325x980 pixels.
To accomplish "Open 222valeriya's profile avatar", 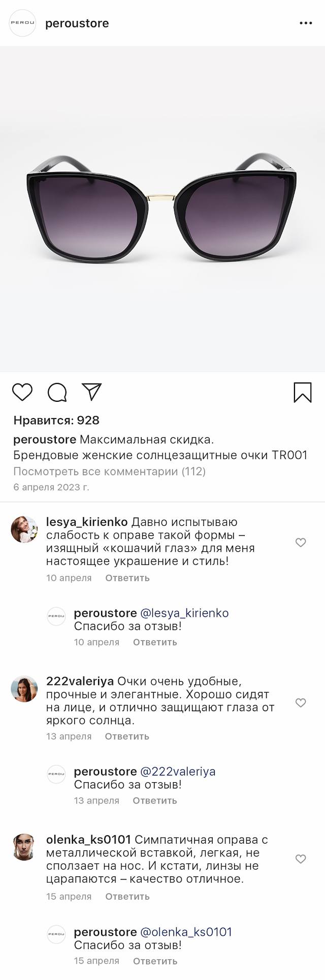I will tap(24, 689).
